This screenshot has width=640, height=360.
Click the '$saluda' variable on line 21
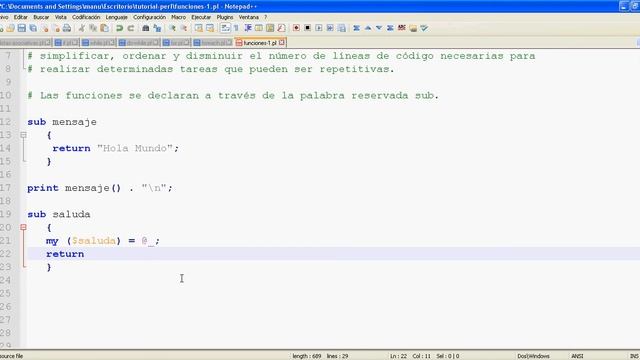(x=94, y=240)
